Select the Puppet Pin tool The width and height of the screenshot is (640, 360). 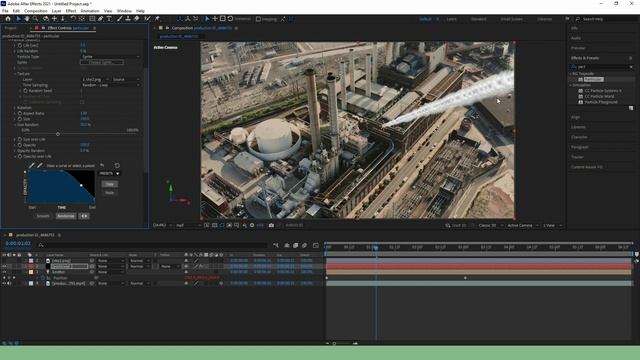point(157,19)
